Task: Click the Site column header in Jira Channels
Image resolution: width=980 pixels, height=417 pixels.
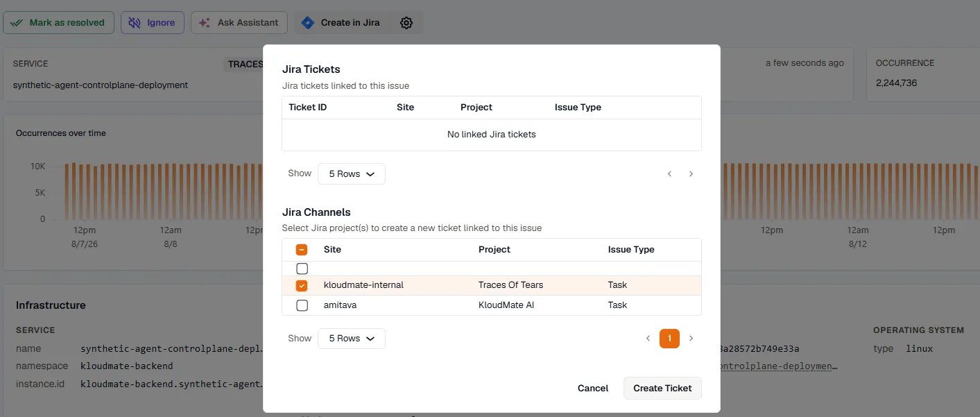Action: tap(332, 250)
